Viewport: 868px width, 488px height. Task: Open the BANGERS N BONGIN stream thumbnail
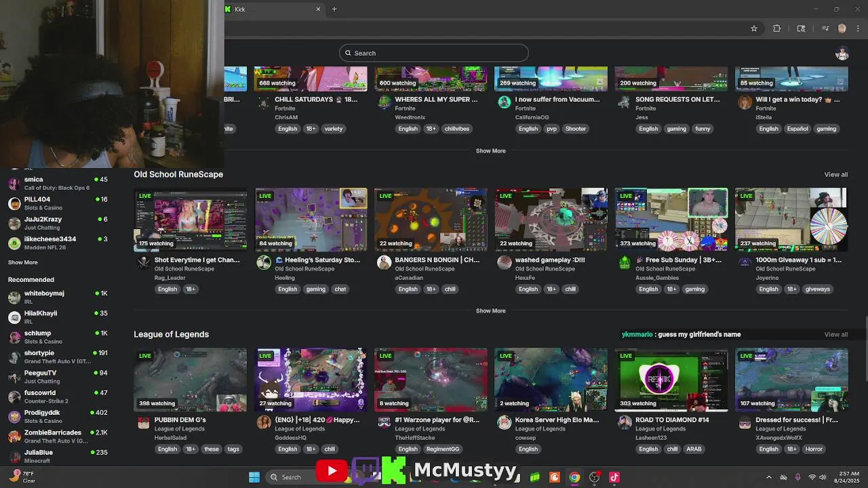point(431,220)
